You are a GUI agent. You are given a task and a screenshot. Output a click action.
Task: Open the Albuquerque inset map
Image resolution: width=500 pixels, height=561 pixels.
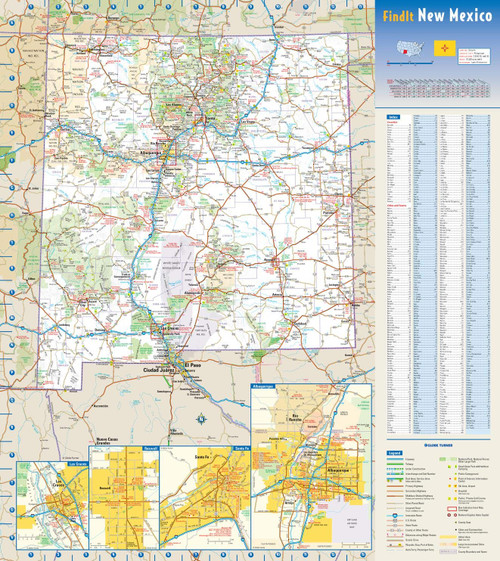[311, 467]
